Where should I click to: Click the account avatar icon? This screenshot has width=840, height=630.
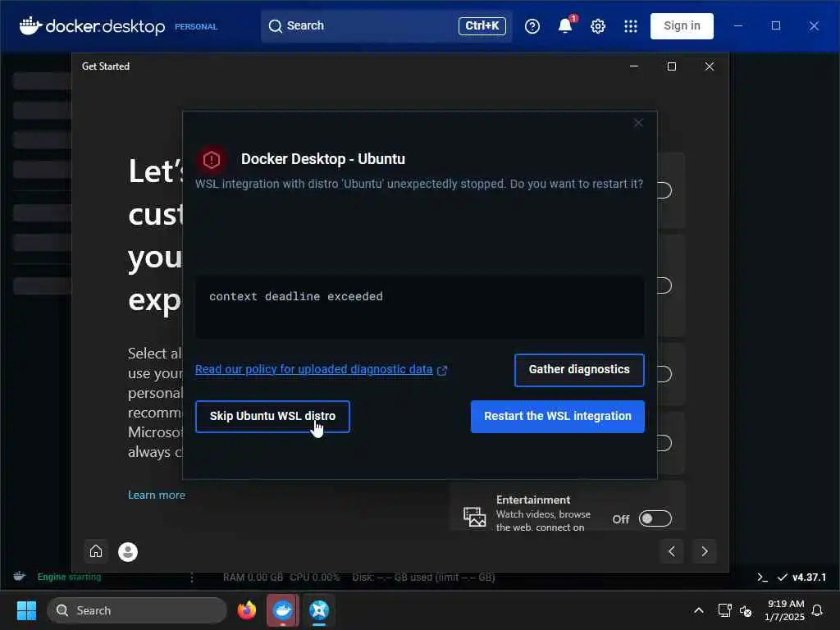(127, 552)
